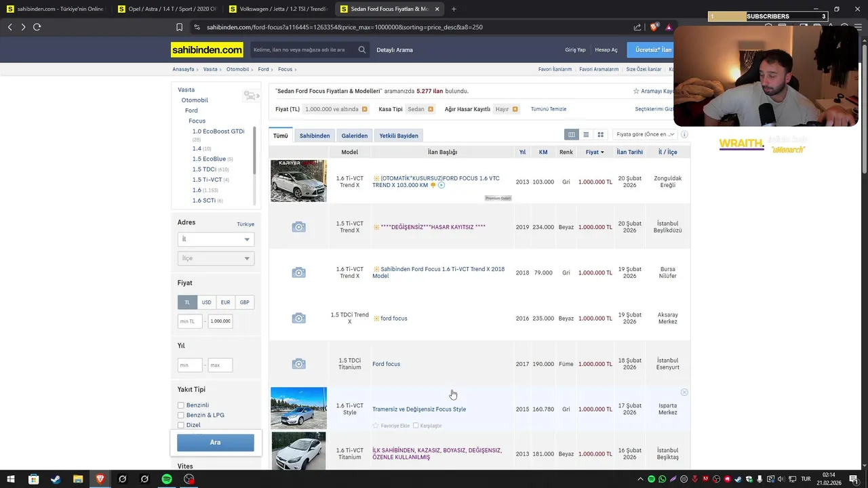868x488 pixels.
Task: Click Giriş Yap link
Action: 575,49
